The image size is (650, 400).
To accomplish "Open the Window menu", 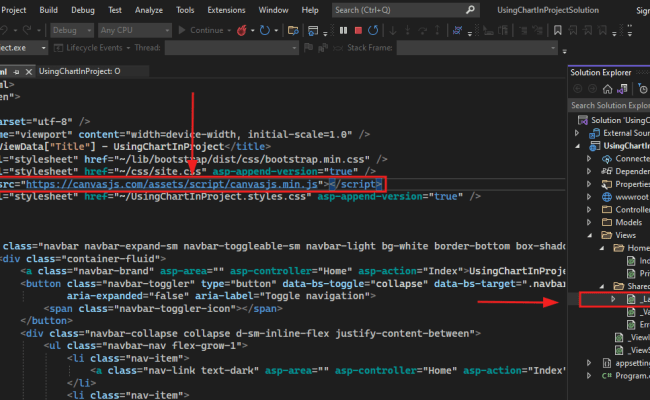I will pos(273,10).
